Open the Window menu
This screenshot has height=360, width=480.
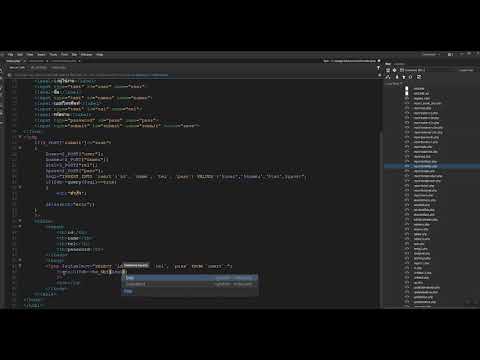click(x=87, y=55)
